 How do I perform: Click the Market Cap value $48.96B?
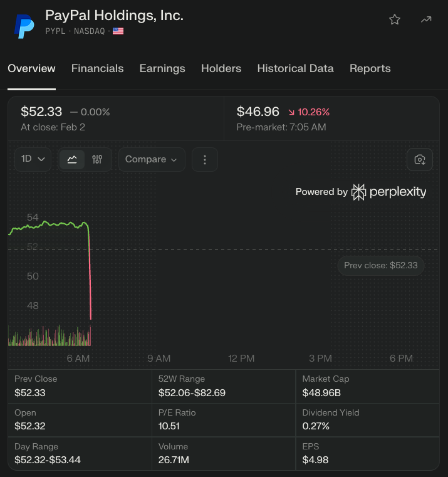321,393
